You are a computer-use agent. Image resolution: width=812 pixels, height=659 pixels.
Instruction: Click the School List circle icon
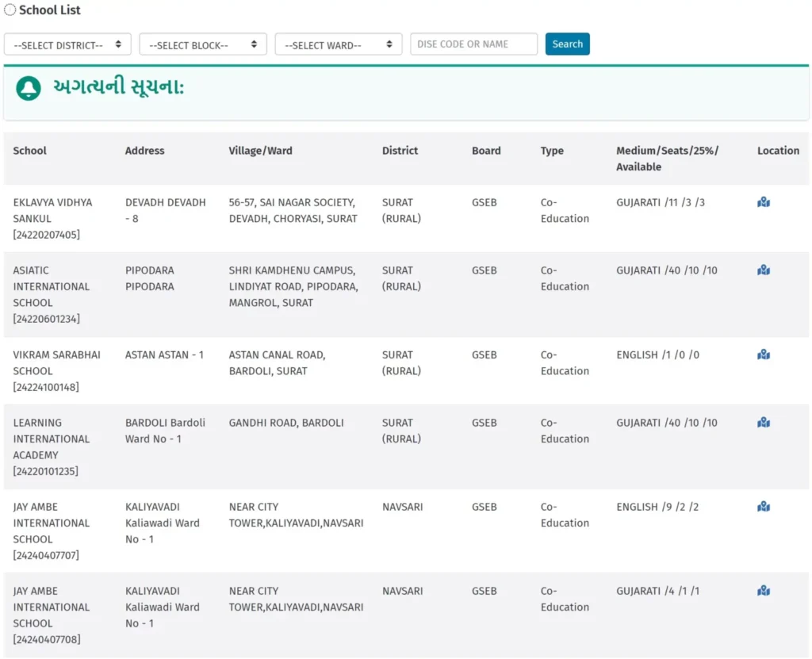[x=10, y=10]
